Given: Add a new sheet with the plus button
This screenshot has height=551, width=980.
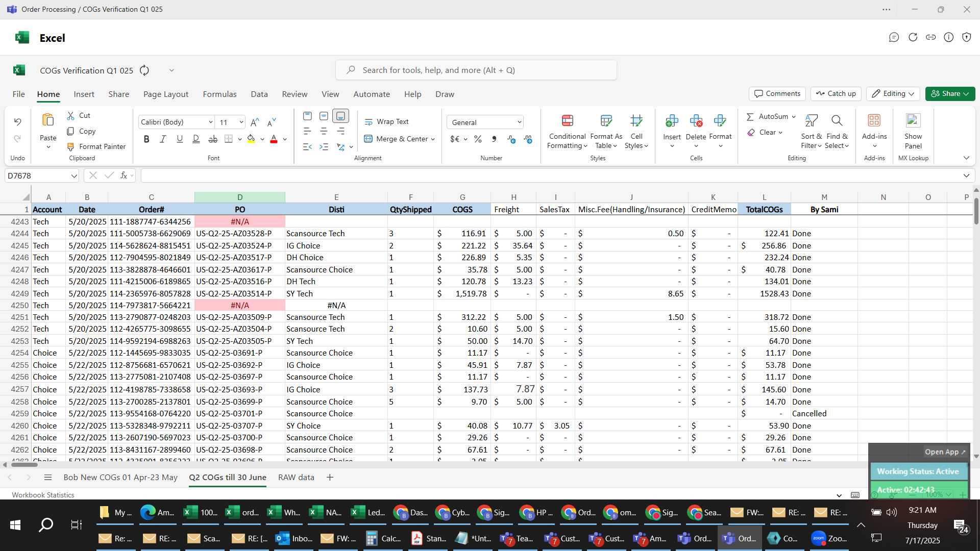Looking at the screenshot, I should (x=330, y=477).
